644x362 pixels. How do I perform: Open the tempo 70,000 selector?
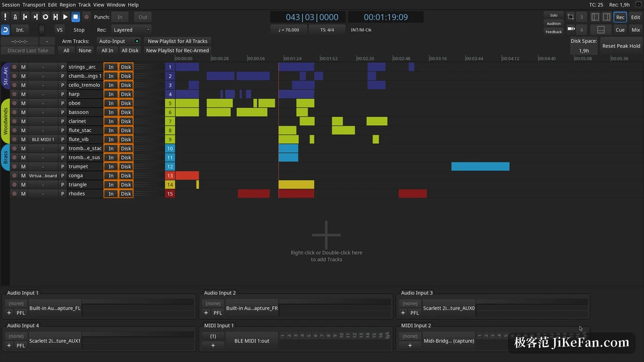289,30
